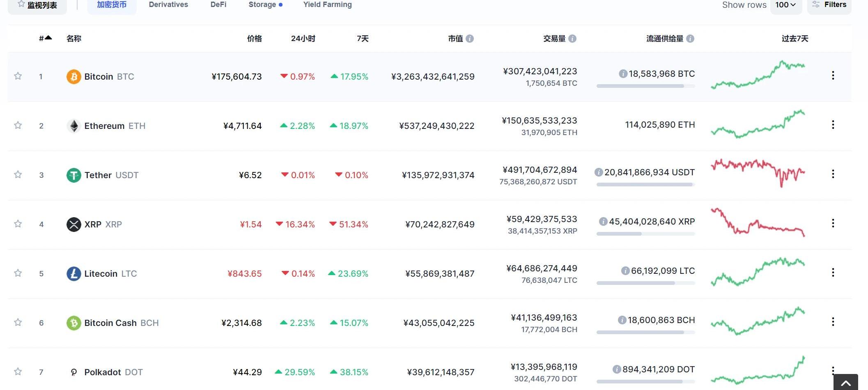The width and height of the screenshot is (868, 390).
Task: Switch to the Derivatives tab
Action: click(x=168, y=5)
